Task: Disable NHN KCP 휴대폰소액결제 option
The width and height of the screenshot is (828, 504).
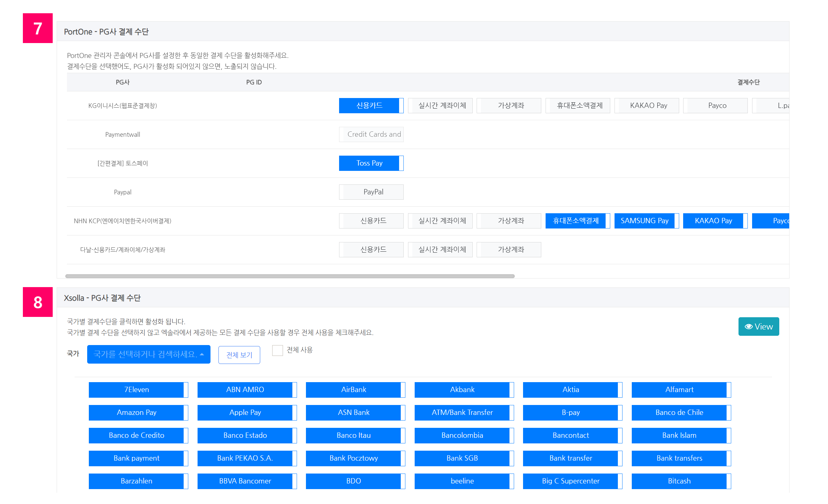Action: click(578, 221)
